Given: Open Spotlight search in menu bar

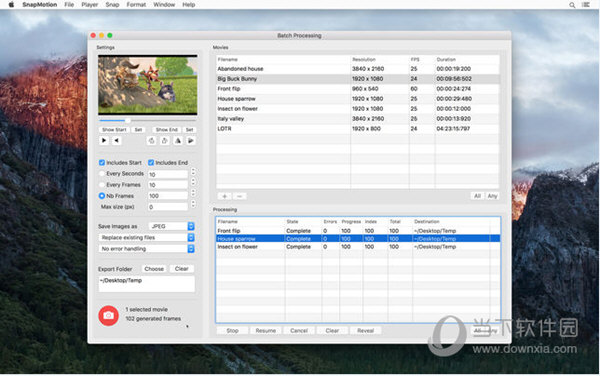Looking at the screenshot, I should [572, 5].
